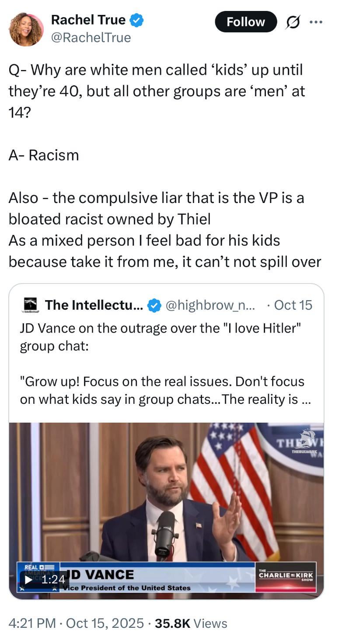
Task: Expand truncated quoted text after "The reality is"
Action: [306, 400]
